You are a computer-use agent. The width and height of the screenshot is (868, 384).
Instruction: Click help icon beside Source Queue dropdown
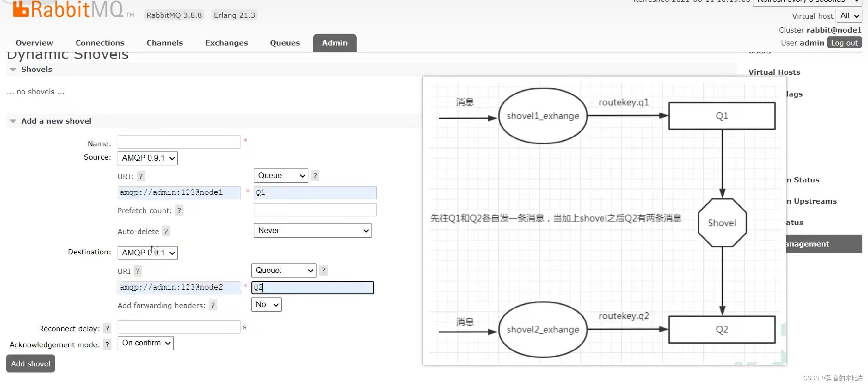(315, 175)
